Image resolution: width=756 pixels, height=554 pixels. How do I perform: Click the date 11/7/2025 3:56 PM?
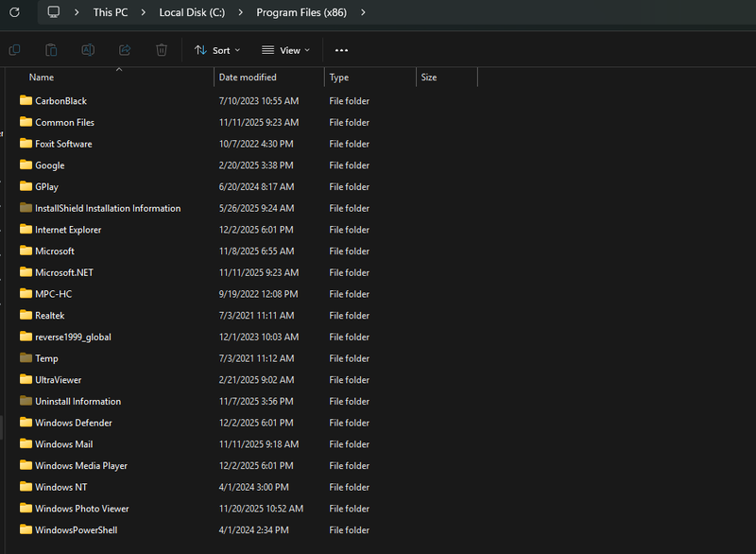[256, 401]
